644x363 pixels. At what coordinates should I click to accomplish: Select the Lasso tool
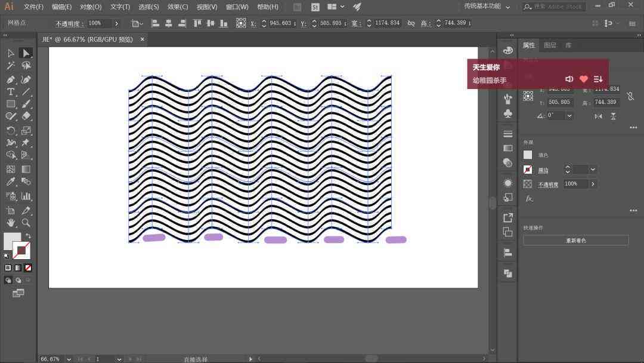tap(26, 66)
